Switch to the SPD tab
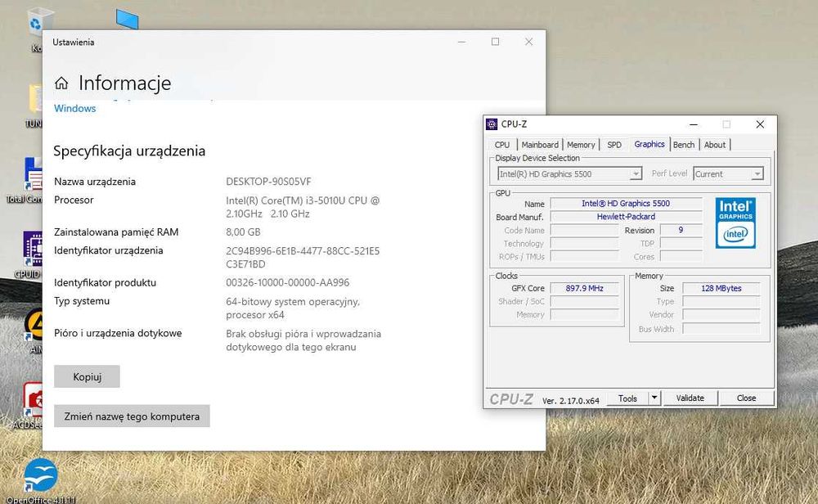The width and height of the screenshot is (818, 504). [x=614, y=145]
